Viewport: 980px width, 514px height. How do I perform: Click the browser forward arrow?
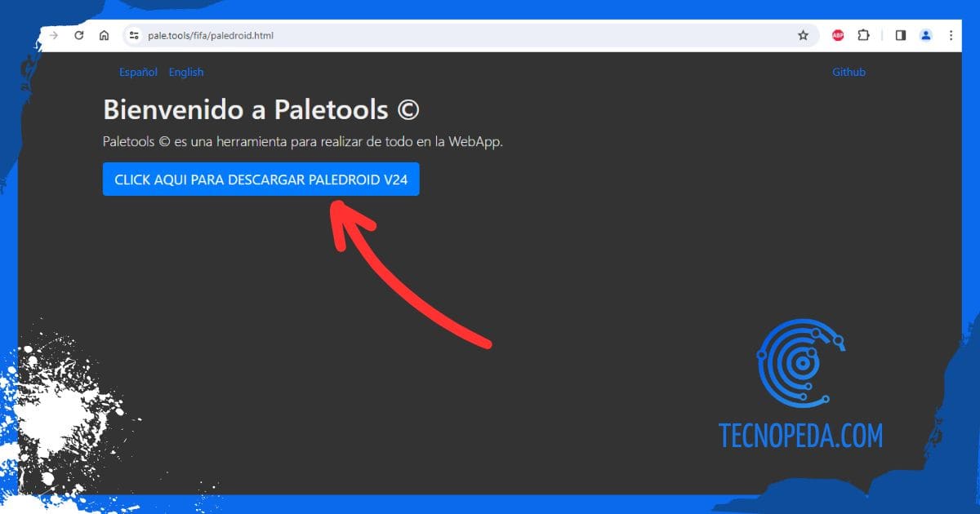54,36
